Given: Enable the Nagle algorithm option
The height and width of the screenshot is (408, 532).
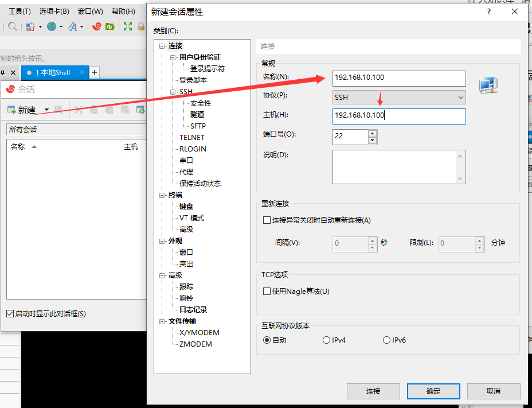Looking at the screenshot, I should (267, 291).
